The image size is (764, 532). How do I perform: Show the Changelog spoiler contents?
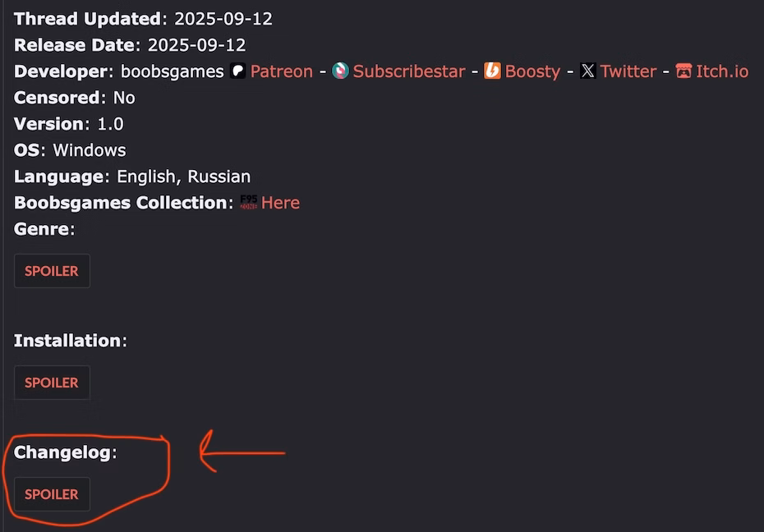[x=52, y=494]
